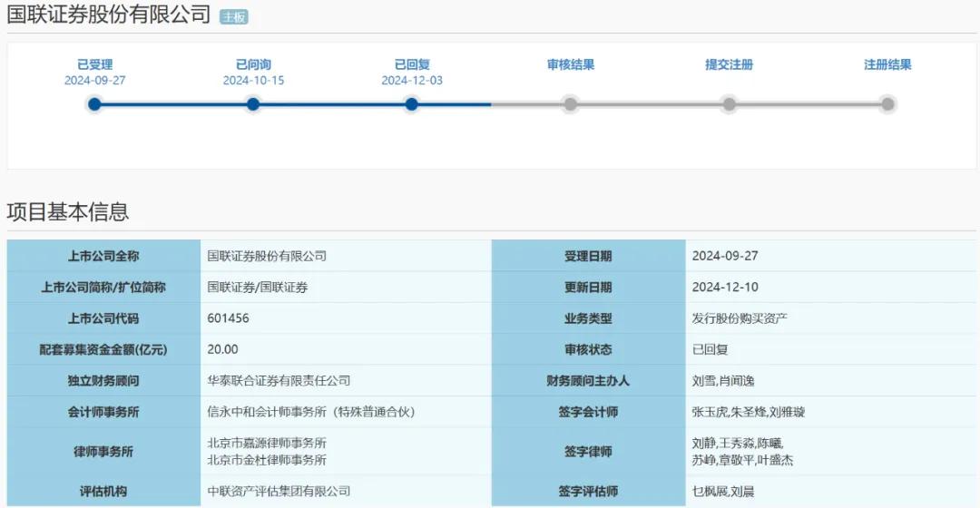Click the date 2024-12-03 under 已回复
The width and height of the screenshot is (980, 508).
(412, 81)
